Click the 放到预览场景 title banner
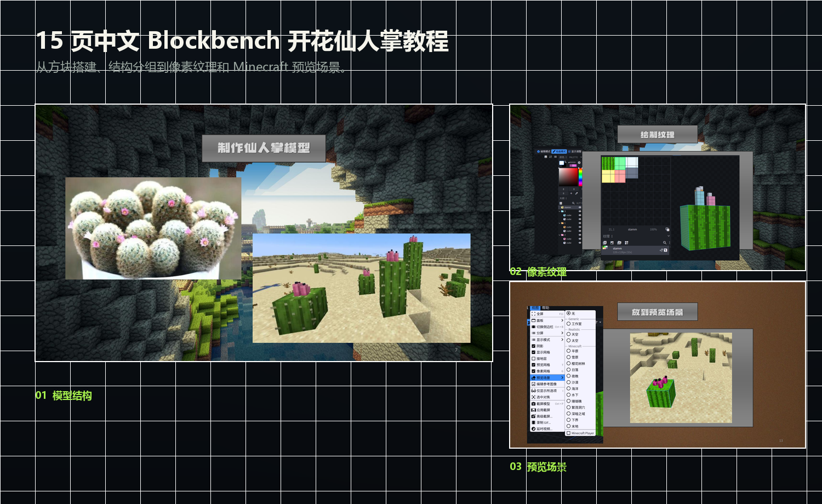822x504 pixels. 658,312
